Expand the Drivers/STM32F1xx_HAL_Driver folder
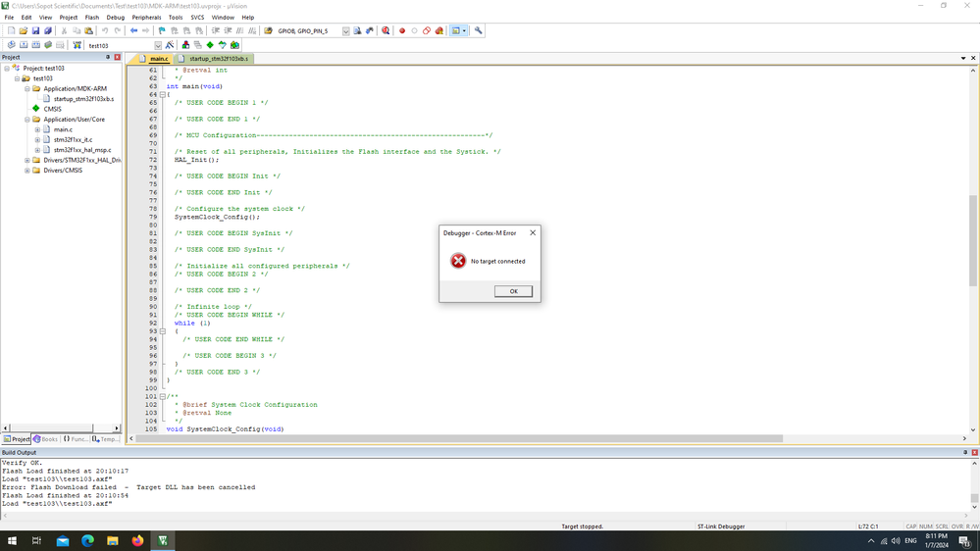 point(27,160)
